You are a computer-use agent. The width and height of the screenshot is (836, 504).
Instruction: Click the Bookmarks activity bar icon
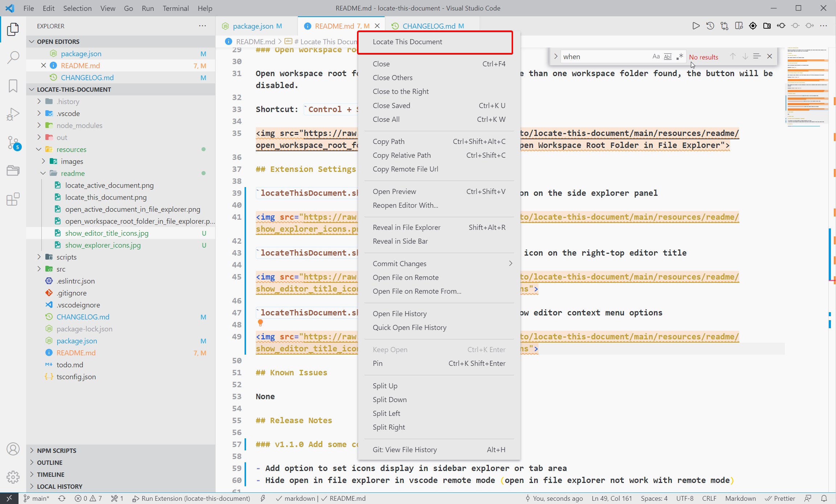click(13, 86)
